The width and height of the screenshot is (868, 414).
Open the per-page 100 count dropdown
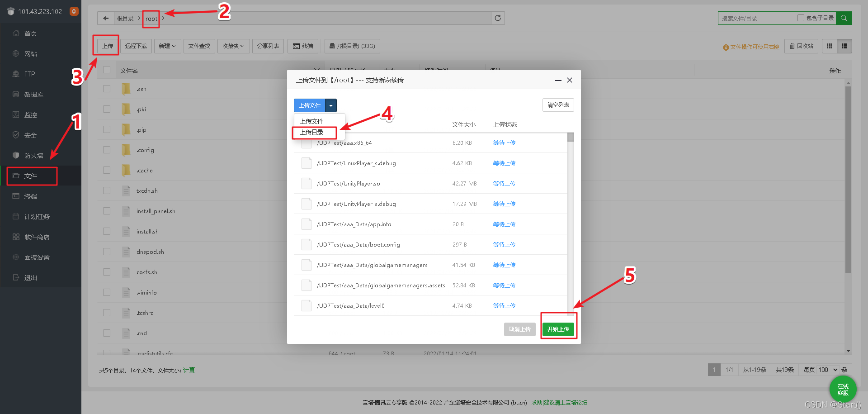[828, 370]
